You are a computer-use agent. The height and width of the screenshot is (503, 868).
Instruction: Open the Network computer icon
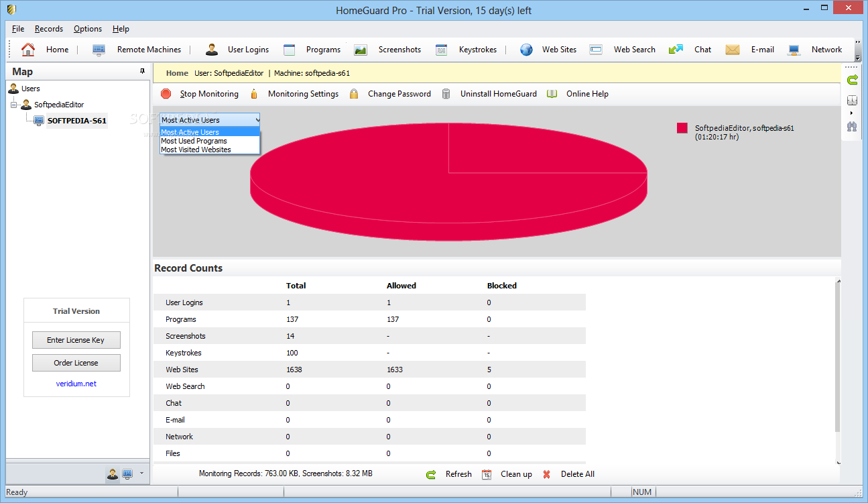tap(794, 50)
